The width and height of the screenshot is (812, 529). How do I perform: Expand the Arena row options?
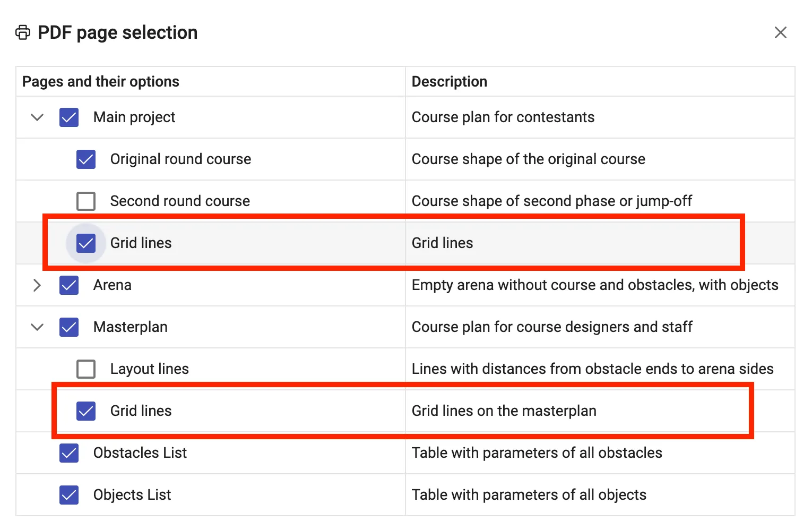(37, 285)
